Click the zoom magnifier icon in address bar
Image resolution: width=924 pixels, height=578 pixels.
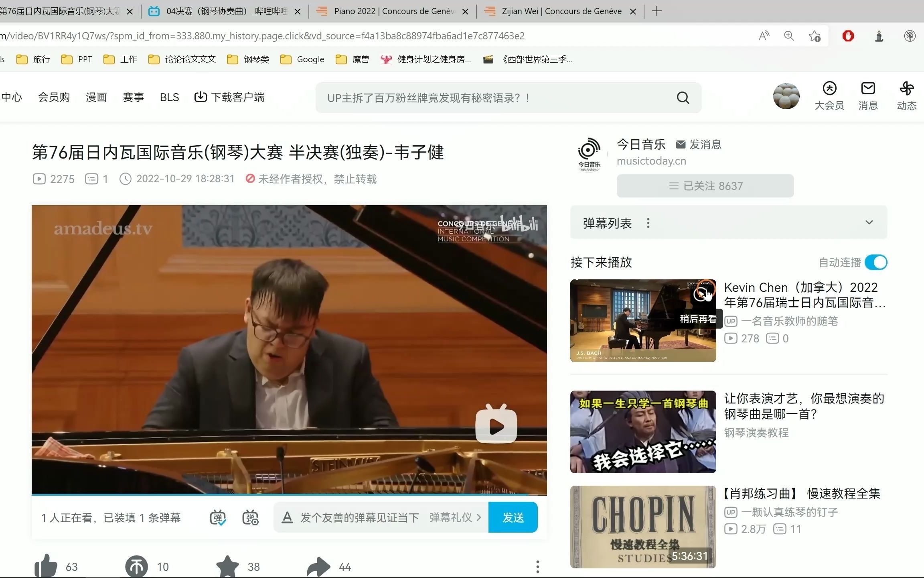789,36
